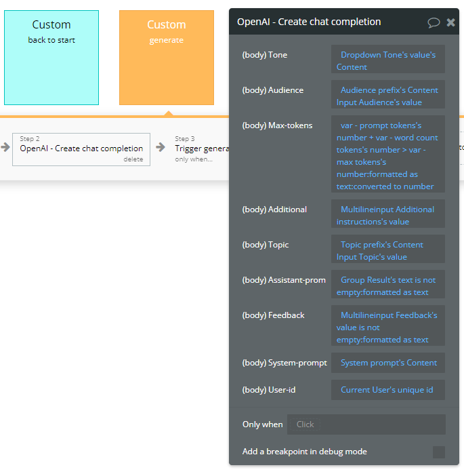The width and height of the screenshot is (464, 476).
Task: Click the '(body) Additional' label
Action: 274,210
